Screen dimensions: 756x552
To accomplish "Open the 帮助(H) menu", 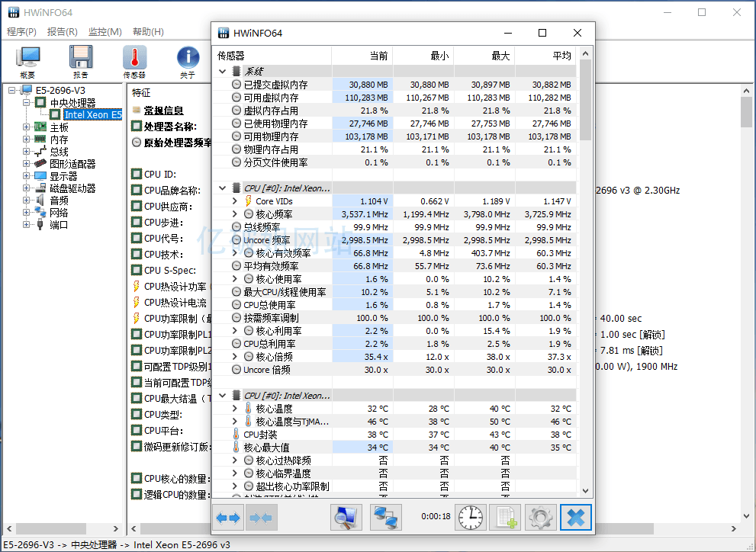I will coord(148,32).
